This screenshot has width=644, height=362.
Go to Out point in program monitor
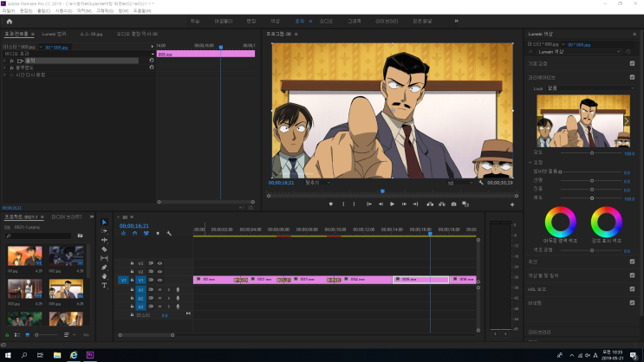point(416,204)
